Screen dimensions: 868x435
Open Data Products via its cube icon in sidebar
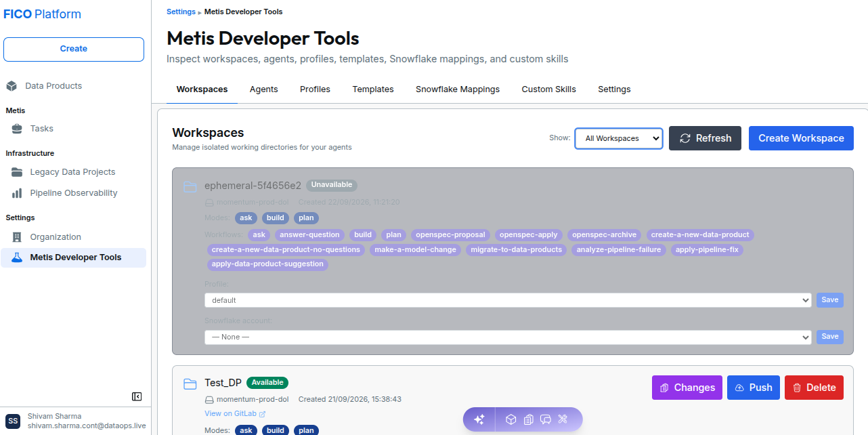point(12,86)
